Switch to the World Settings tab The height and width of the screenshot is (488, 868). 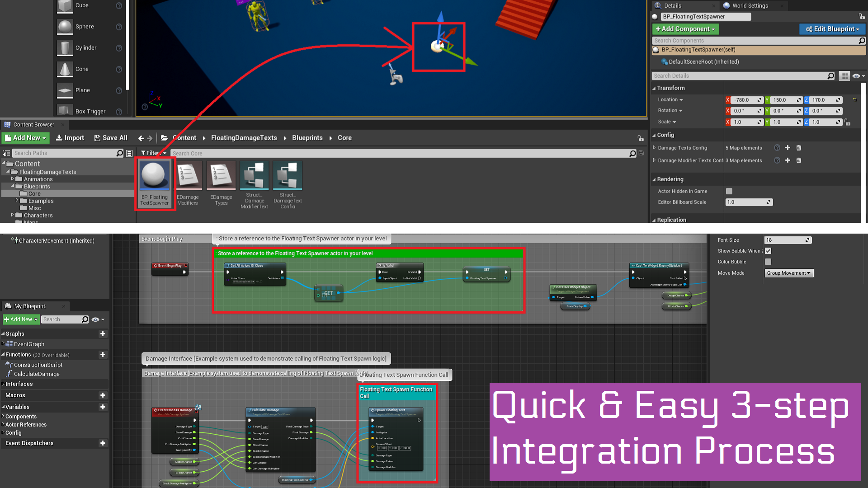tap(750, 6)
